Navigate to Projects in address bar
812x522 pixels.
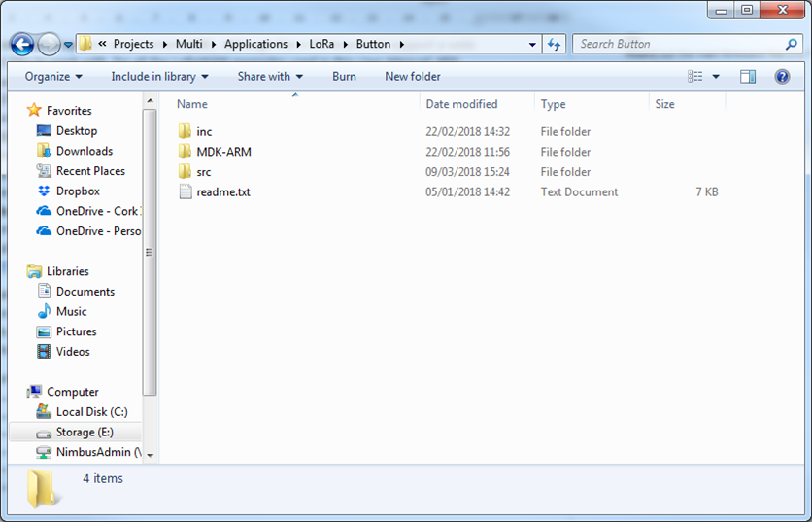pyautogui.click(x=134, y=44)
